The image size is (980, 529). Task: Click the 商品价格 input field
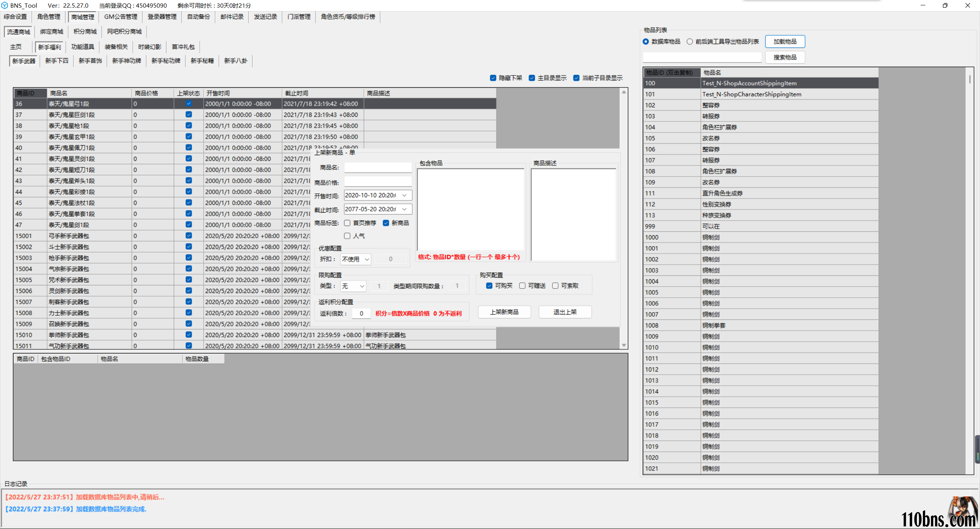tap(378, 182)
